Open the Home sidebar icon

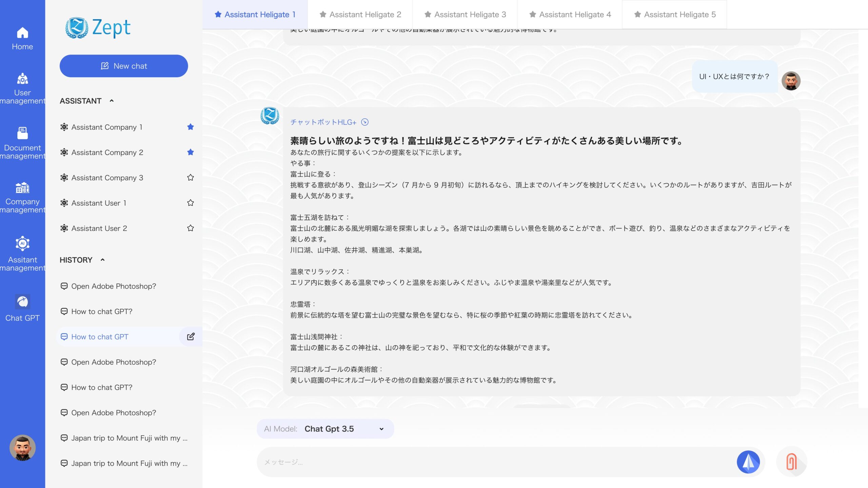click(x=22, y=38)
